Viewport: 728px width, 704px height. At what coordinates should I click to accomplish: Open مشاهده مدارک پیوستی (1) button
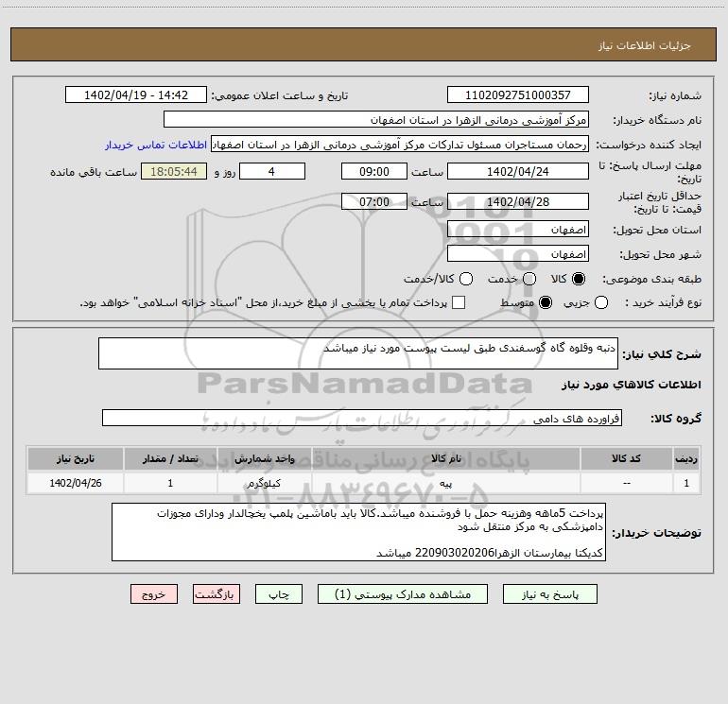(x=403, y=594)
